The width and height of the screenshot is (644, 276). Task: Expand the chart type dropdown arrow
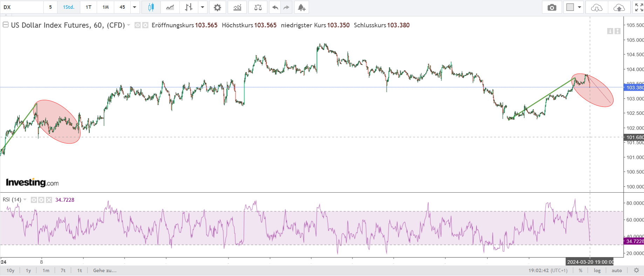(x=203, y=7)
